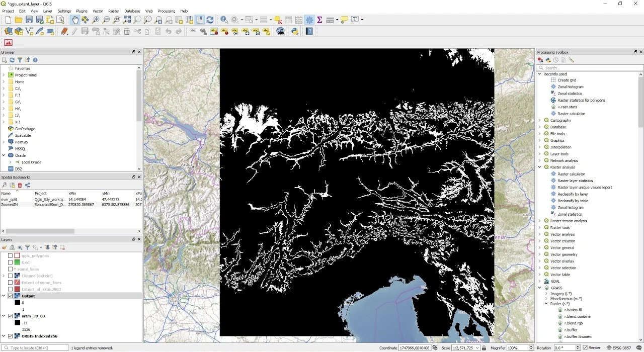Click the Processing Toolbox gear icon in toolbar
This screenshot has height=352, width=644.
coord(309,20)
